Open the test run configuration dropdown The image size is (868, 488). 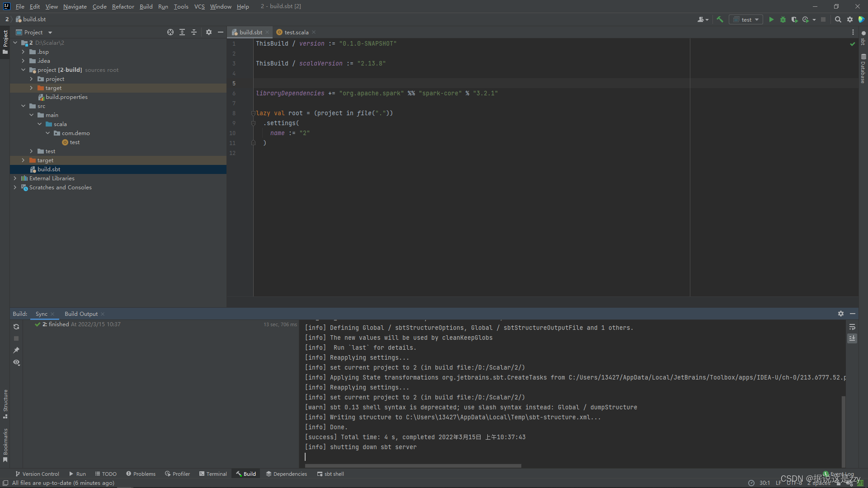[x=746, y=19]
